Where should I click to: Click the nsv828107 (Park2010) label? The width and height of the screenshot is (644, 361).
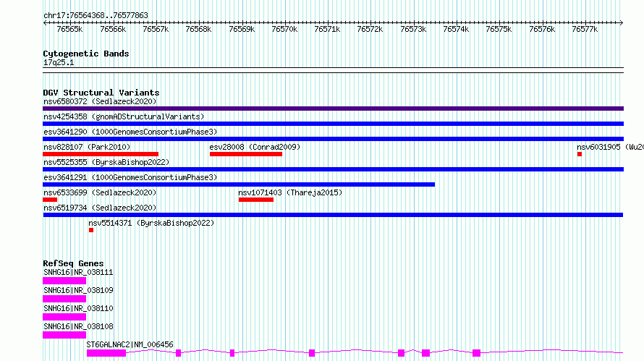[87, 147]
